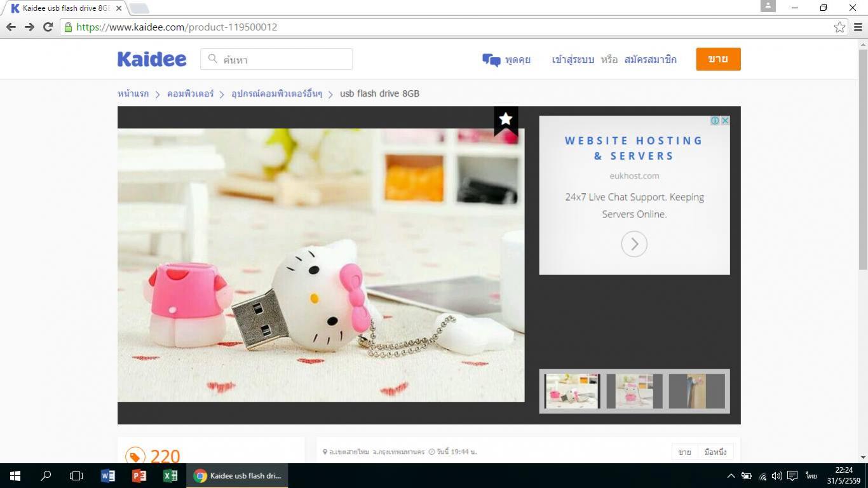Viewport: 868px width, 488px height.
Task: Click the usb flash drive 8GB breadcrumb text
Action: click(379, 93)
